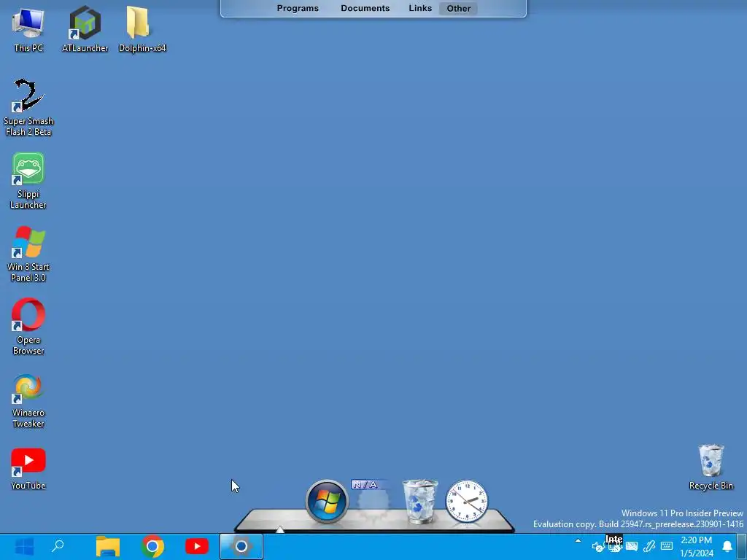The image size is (747, 560).
Task: Click the display tray icon
Action: [x=632, y=547]
